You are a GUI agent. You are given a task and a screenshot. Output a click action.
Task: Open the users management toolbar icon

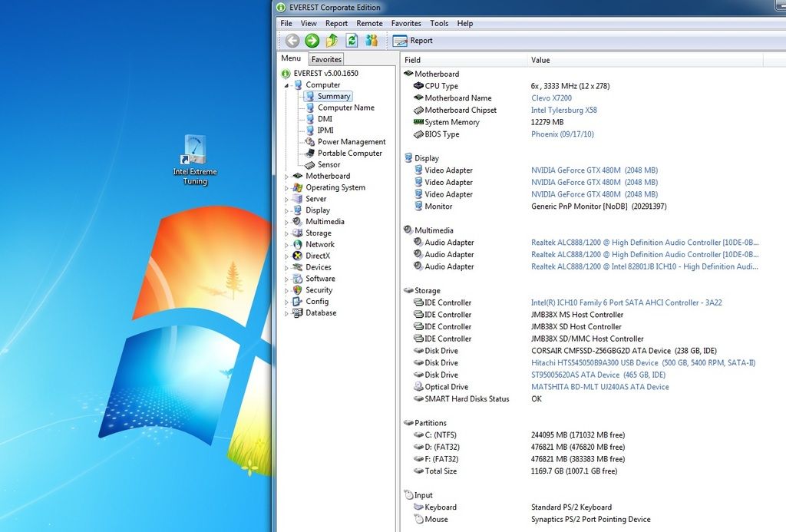point(372,41)
